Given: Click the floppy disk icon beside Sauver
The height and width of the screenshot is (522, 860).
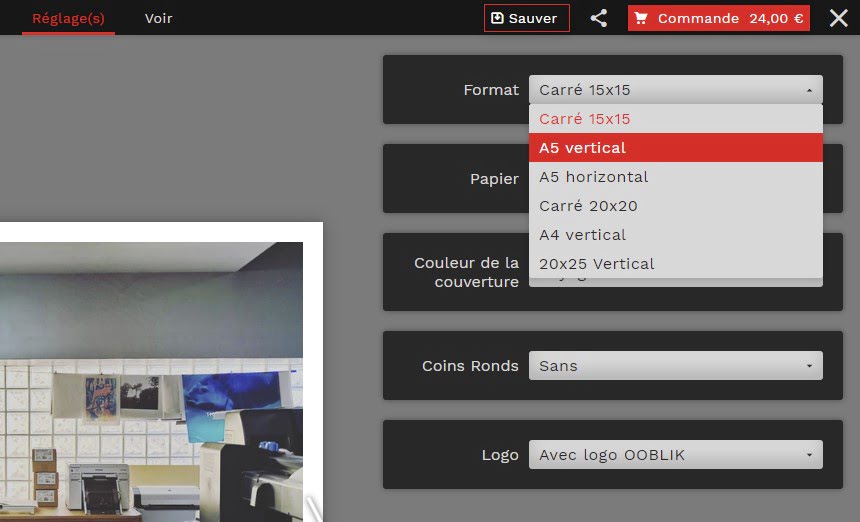Looking at the screenshot, I should pos(497,18).
